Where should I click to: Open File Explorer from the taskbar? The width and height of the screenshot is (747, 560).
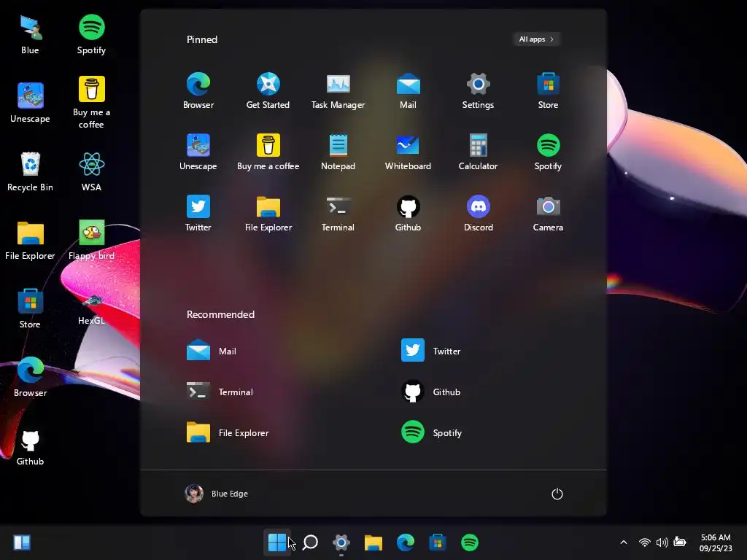point(373,542)
